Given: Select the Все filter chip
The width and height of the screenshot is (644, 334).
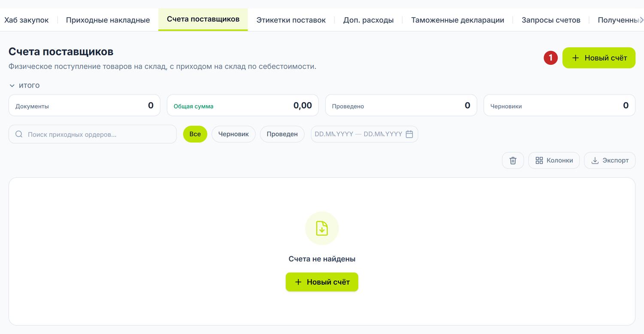Looking at the screenshot, I should tap(195, 134).
